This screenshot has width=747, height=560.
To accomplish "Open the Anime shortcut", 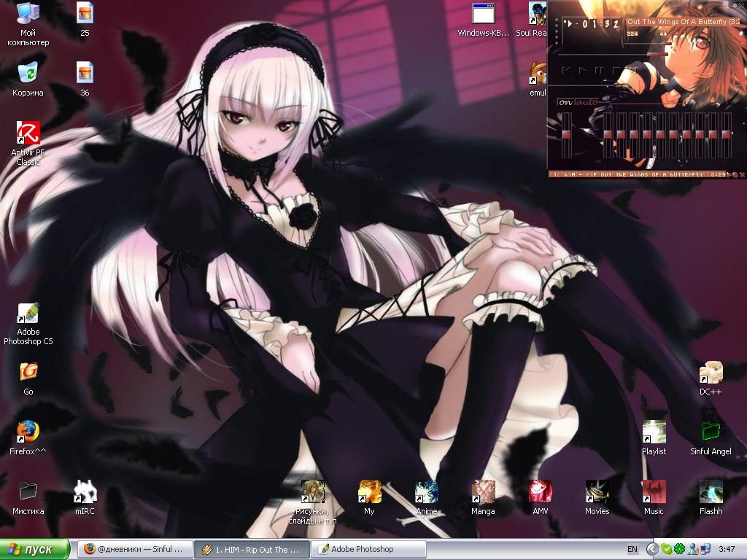I will tap(426, 498).
